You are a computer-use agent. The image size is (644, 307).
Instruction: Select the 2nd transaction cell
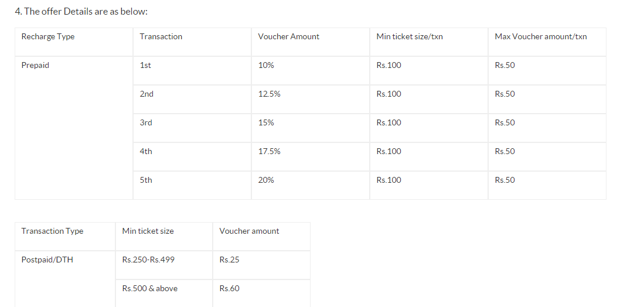[x=146, y=94]
